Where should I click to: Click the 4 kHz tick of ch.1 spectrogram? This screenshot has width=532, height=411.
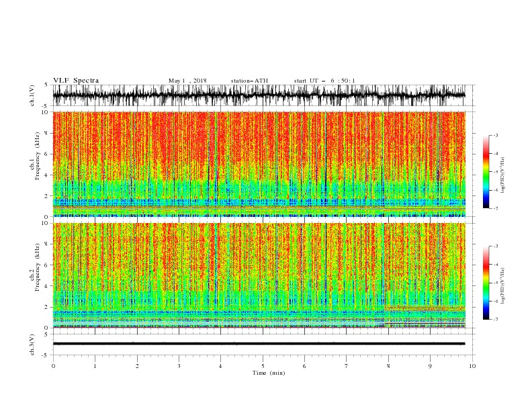pos(47,175)
